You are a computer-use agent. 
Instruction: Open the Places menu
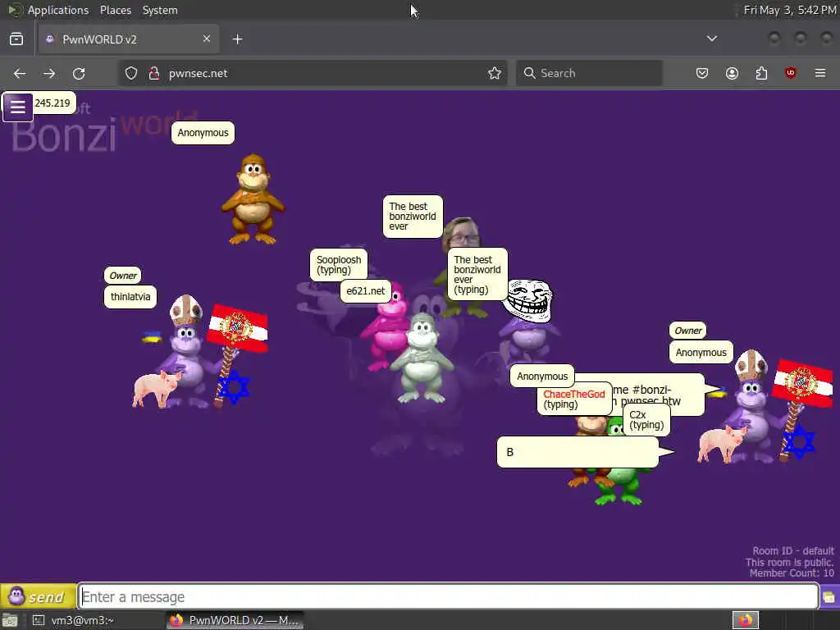115,10
